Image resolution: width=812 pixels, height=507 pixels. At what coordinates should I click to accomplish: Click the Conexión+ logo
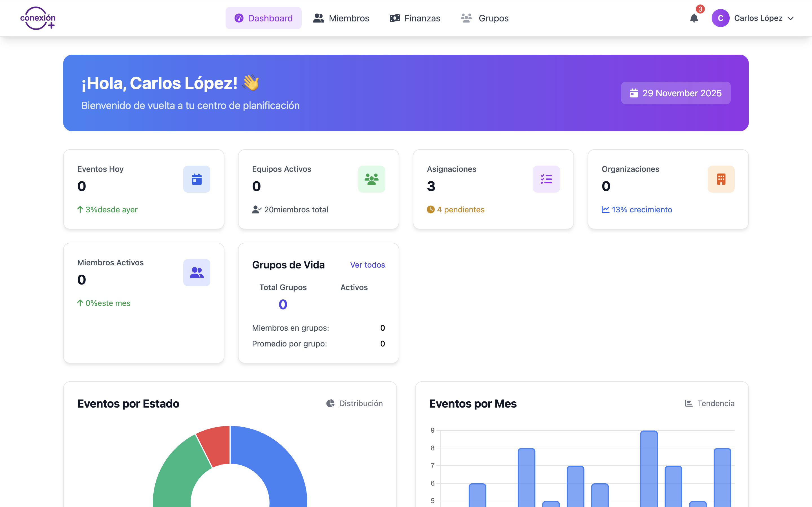[x=38, y=18]
